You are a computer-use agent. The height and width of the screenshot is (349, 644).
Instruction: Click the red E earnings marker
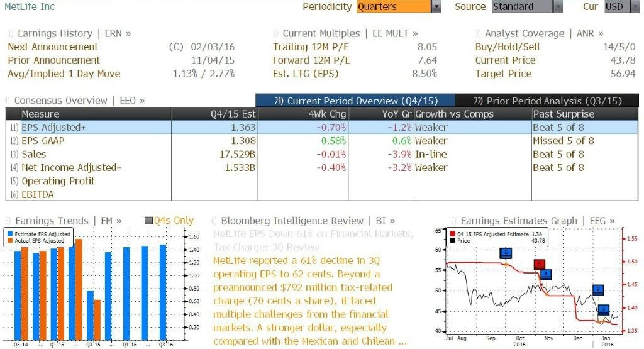point(539,264)
